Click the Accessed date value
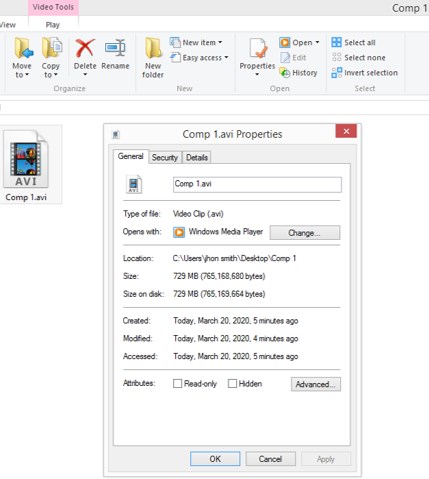 [x=236, y=356]
